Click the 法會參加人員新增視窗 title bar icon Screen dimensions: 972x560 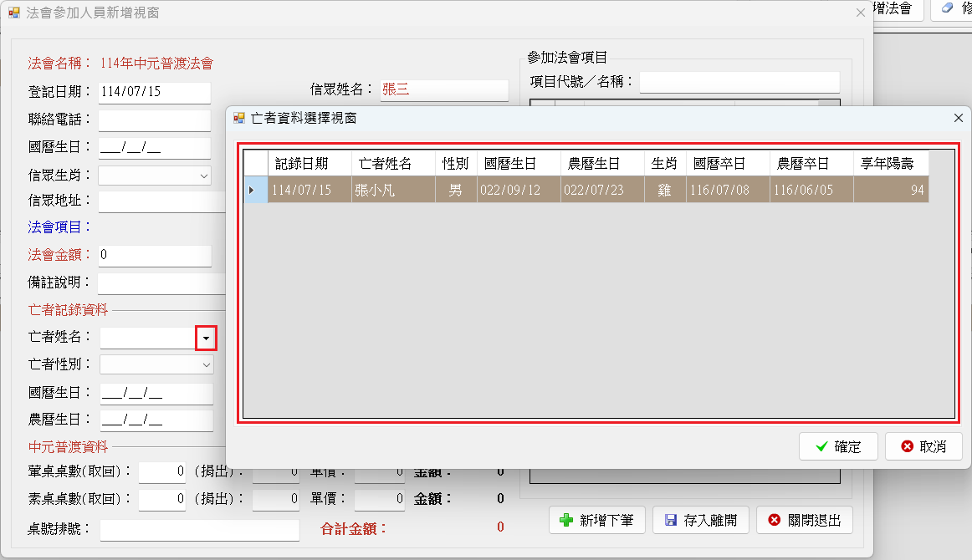13,13
